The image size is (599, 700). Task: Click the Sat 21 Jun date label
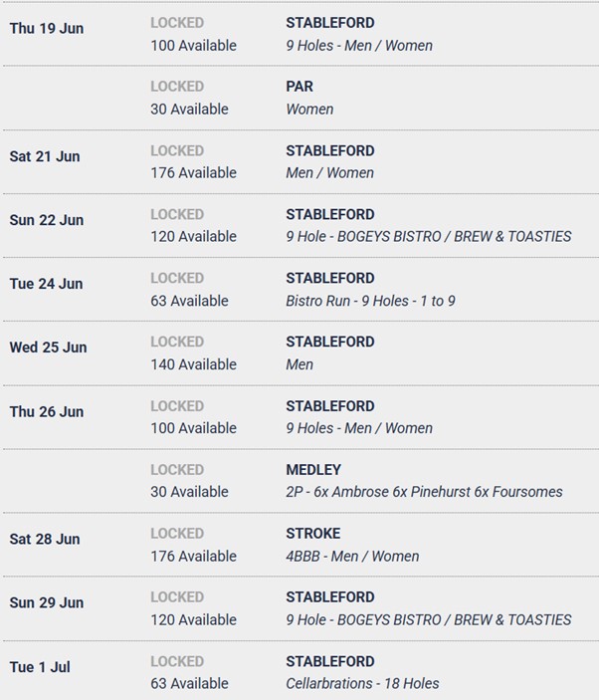coord(45,156)
